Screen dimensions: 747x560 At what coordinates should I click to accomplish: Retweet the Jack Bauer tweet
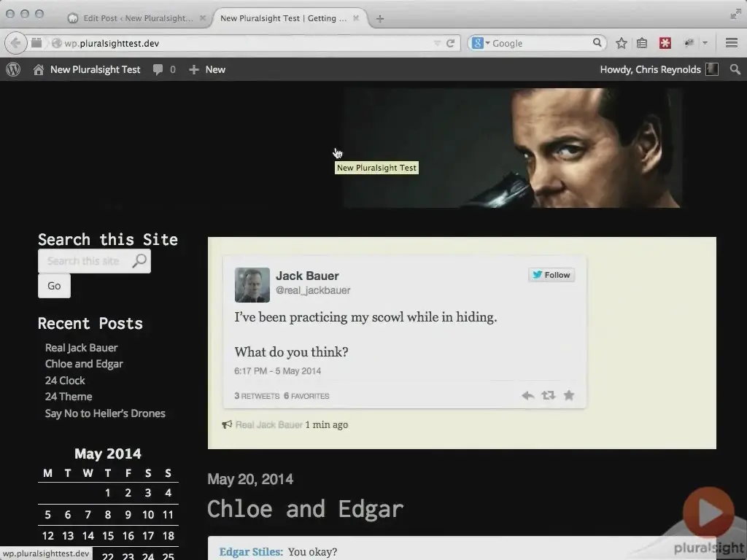click(x=549, y=395)
